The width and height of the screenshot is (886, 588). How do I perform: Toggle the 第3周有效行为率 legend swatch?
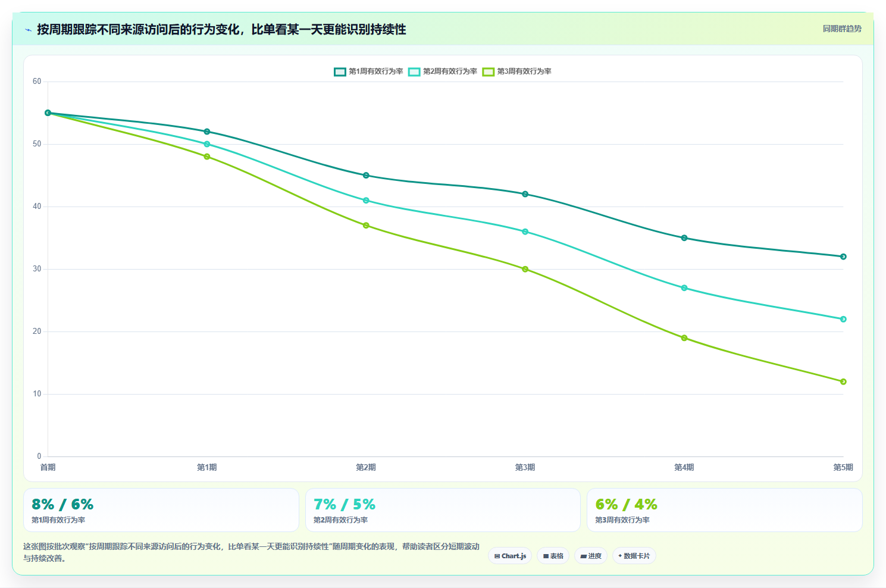click(489, 71)
